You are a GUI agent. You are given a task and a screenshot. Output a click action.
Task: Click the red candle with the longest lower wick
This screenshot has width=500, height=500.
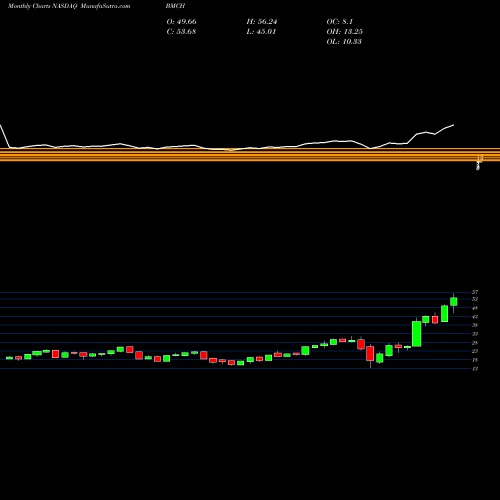[x=370, y=354]
